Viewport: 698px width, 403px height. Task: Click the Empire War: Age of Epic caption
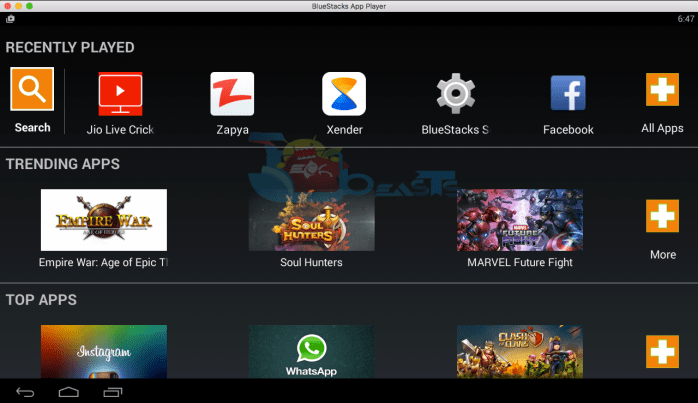(103, 262)
